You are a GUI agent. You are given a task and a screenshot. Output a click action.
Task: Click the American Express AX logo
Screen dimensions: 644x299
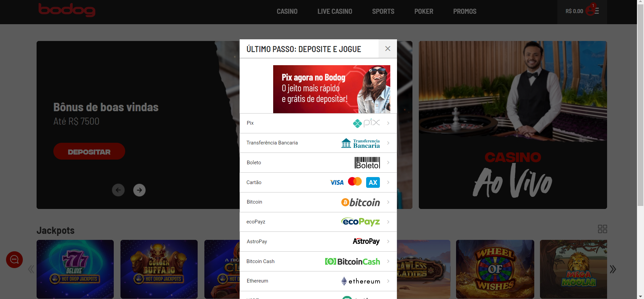click(373, 182)
